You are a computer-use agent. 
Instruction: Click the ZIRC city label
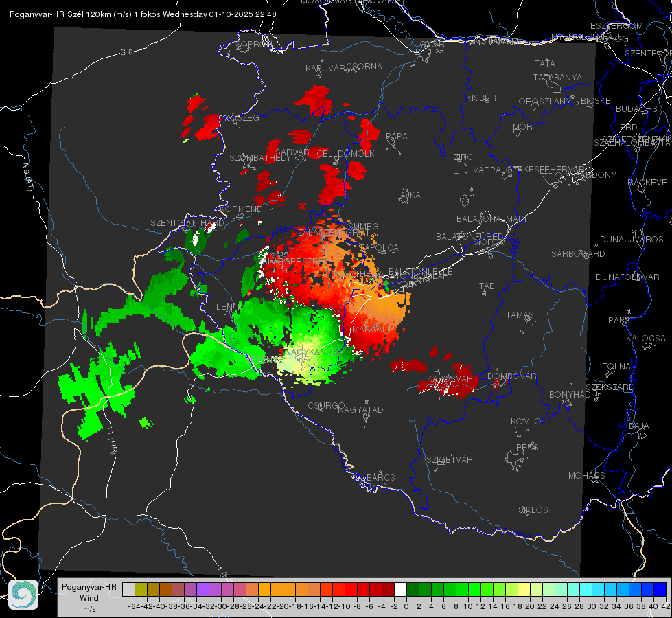coord(463,157)
